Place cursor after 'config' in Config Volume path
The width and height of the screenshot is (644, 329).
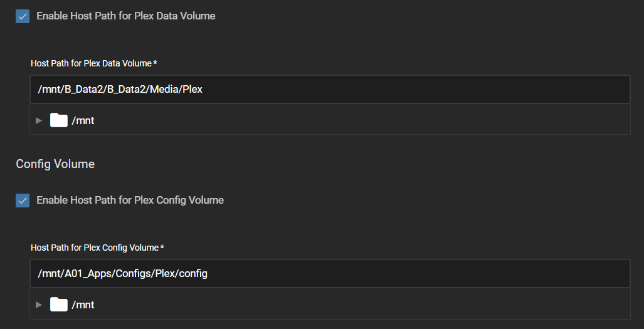(208, 273)
